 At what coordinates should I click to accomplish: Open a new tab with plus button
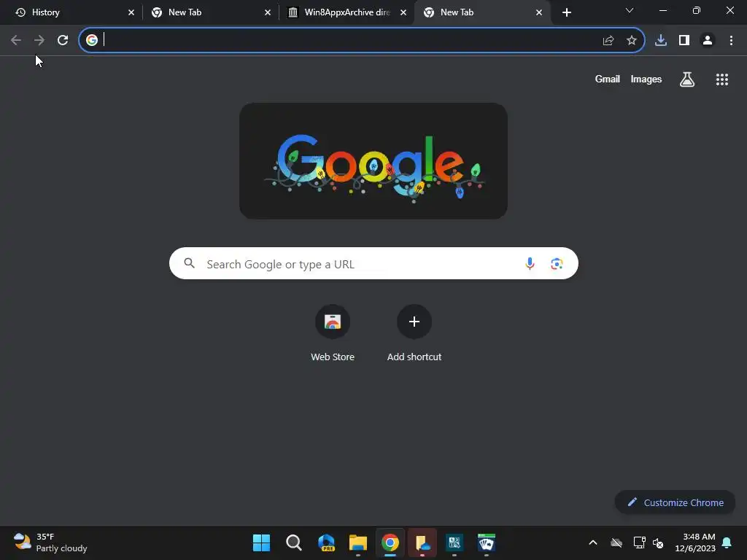pos(566,12)
